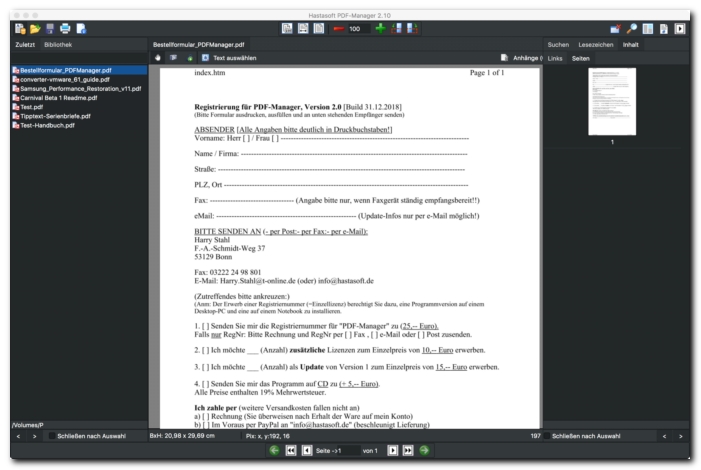Open the Anhänge attachments icon
The image size is (701, 470).
coord(504,58)
